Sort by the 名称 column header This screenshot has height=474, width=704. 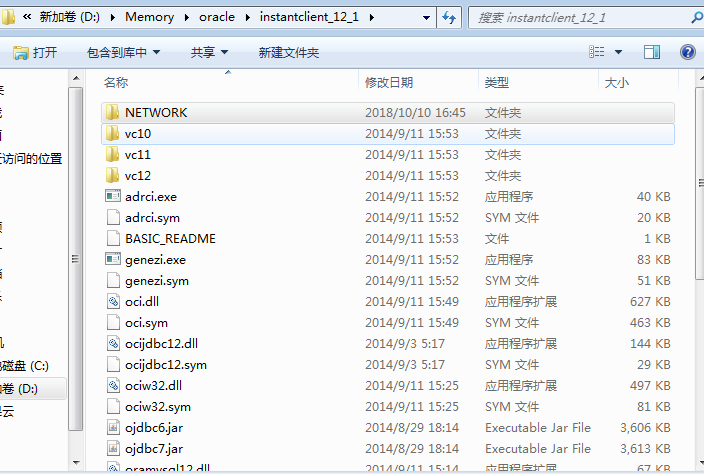click(116, 83)
